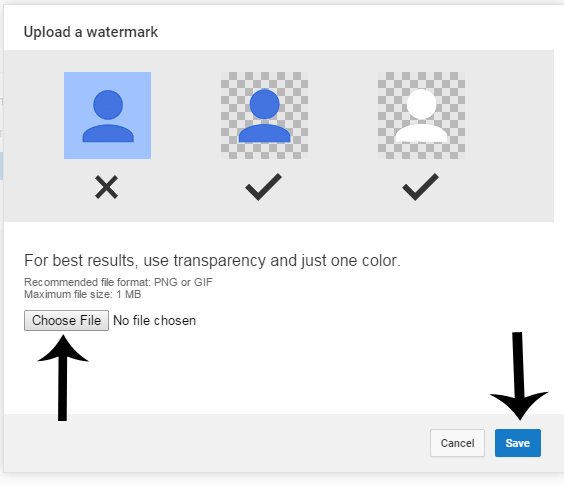564x486 pixels.
Task: Click the 'For best results' transparency tip text
Action: click(x=212, y=260)
